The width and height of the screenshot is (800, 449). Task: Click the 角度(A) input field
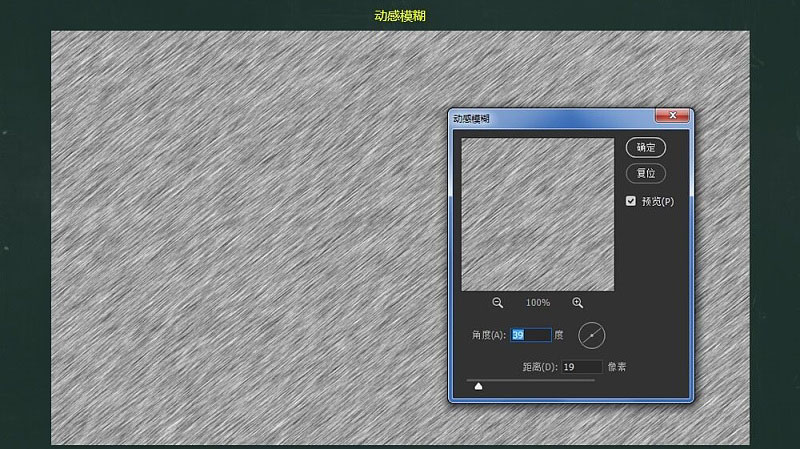pos(531,335)
